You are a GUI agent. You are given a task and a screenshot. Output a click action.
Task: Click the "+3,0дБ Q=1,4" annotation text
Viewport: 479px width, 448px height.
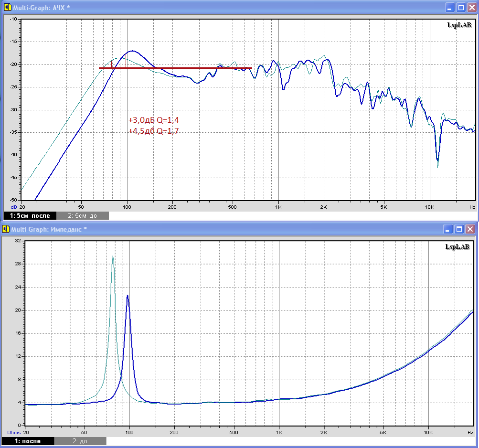tap(153, 120)
